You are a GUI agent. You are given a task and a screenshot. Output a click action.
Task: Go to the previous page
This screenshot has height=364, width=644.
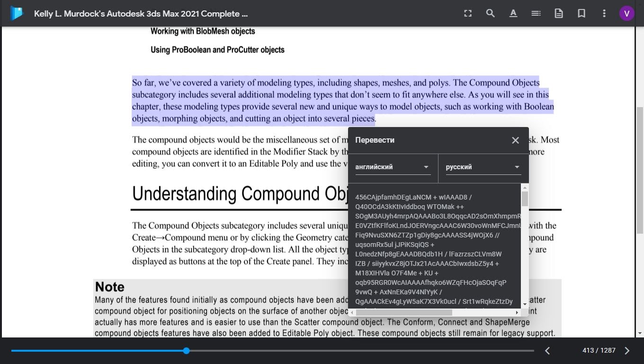click(x=547, y=351)
